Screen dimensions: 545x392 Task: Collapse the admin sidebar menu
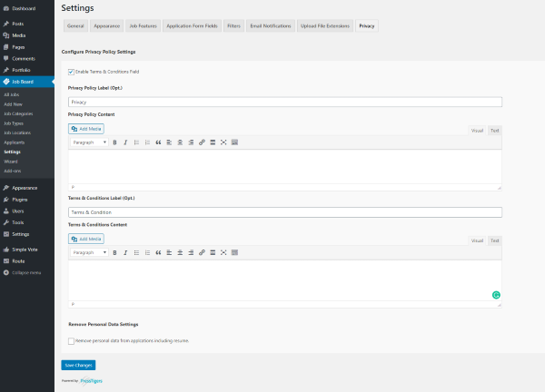click(25, 270)
